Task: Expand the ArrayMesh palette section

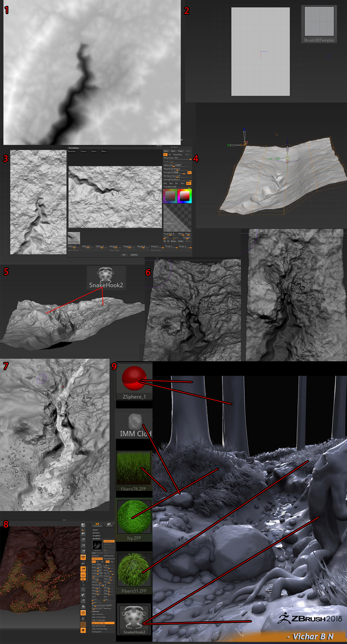Action: (x=96, y=536)
